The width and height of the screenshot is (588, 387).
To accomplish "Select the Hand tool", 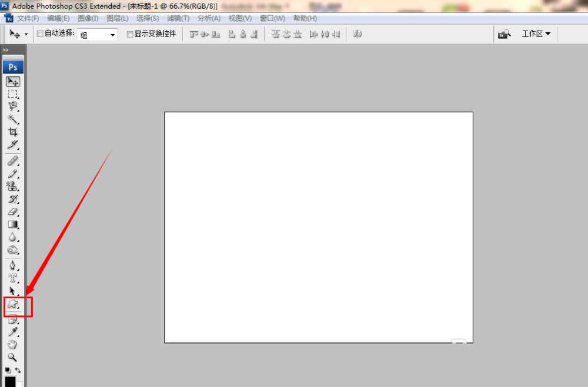I will coord(12,345).
